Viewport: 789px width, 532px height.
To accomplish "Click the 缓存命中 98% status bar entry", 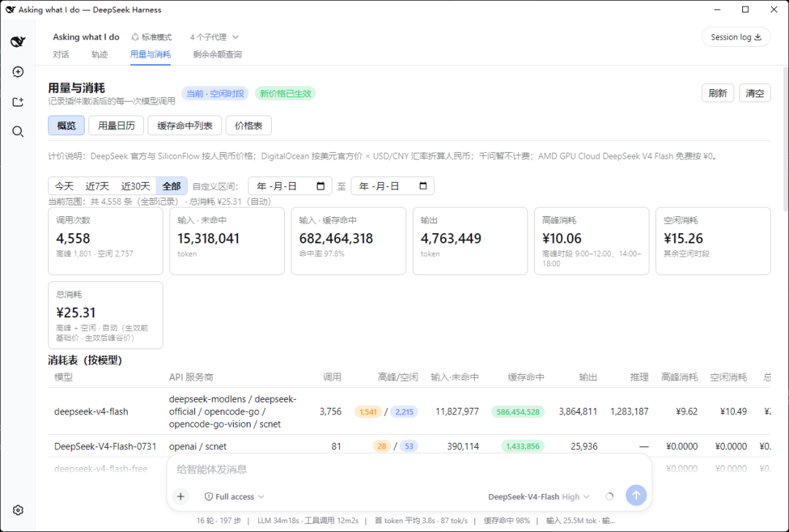I will pos(507,520).
